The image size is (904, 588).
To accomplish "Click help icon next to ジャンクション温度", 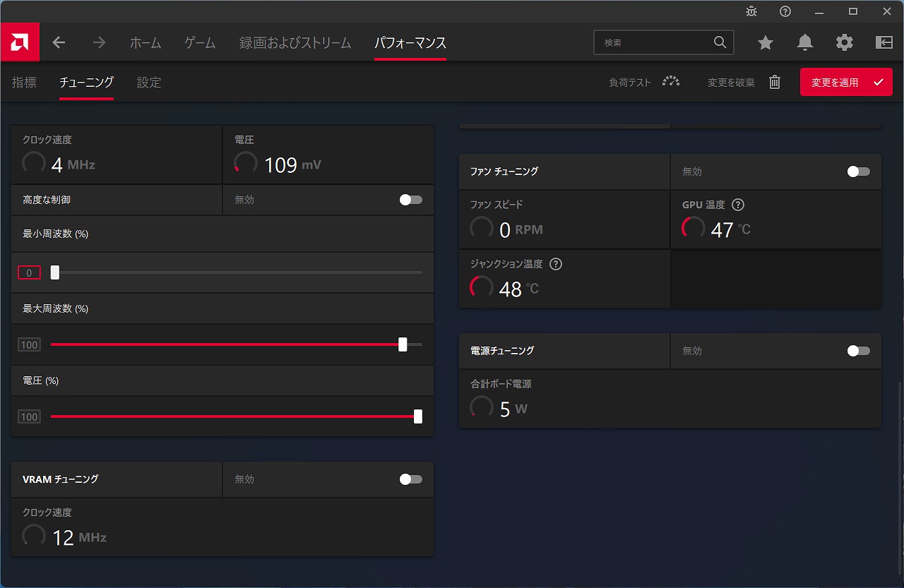I will 556,264.
